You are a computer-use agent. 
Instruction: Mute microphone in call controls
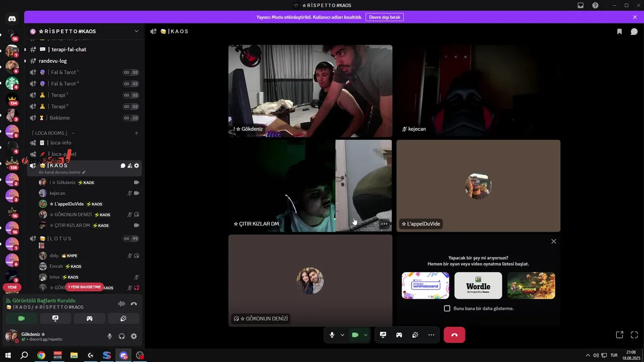[x=332, y=335]
